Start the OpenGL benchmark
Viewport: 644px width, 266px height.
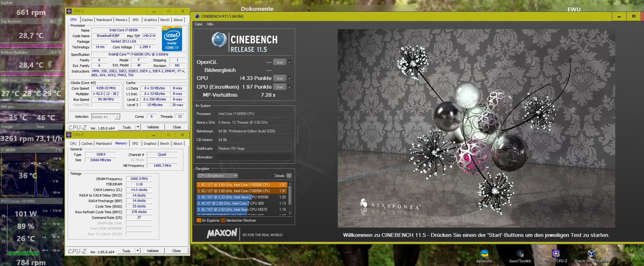pyautogui.click(x=280, y=62)
